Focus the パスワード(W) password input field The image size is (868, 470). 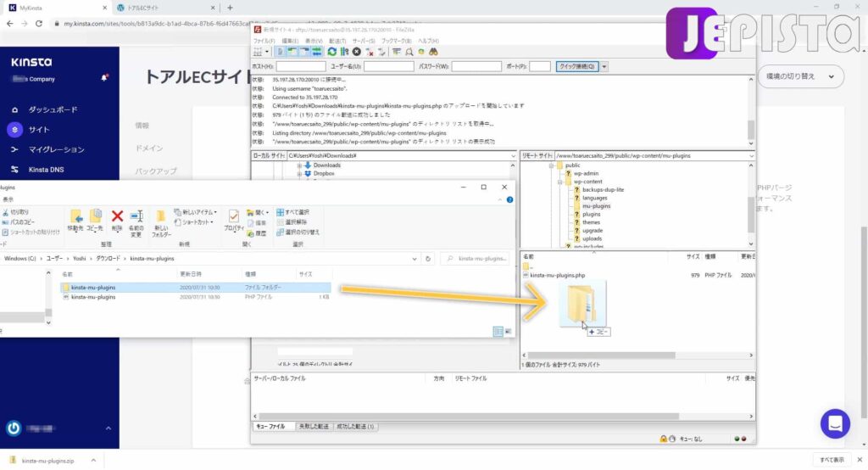(x=476, y=66)
